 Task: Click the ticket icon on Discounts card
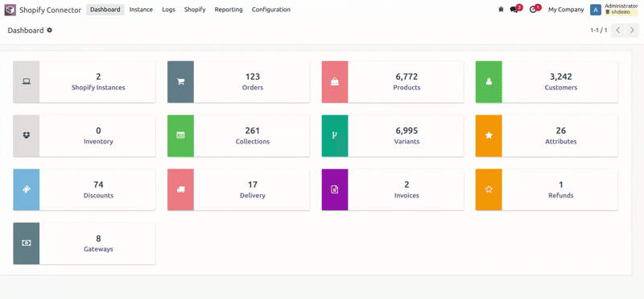pos(27,189)
